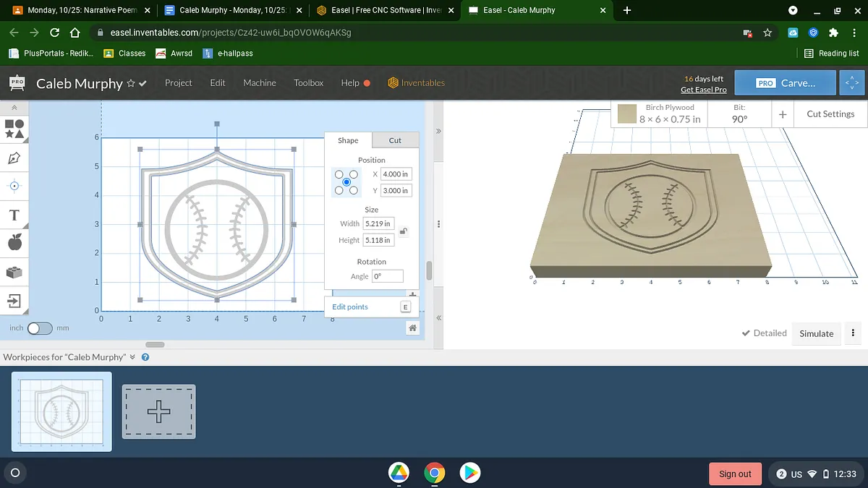
Task: Click the Import file icon
Action: 14,301
